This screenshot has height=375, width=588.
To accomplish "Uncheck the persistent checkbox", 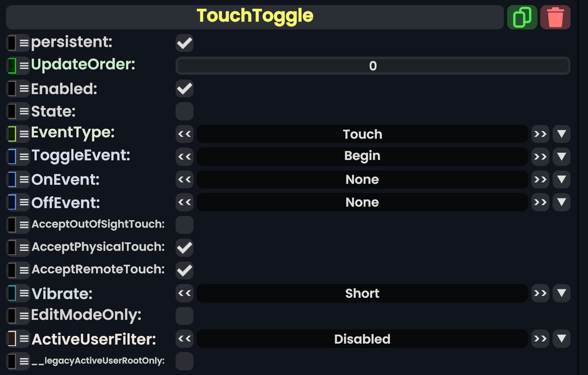I will tap(184, 43).
